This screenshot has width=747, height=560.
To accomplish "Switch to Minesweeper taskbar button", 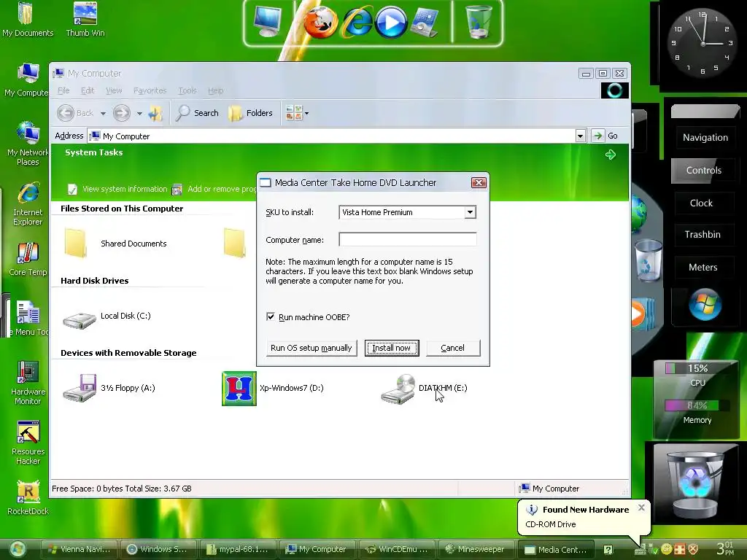I will (x=475, y=549).
